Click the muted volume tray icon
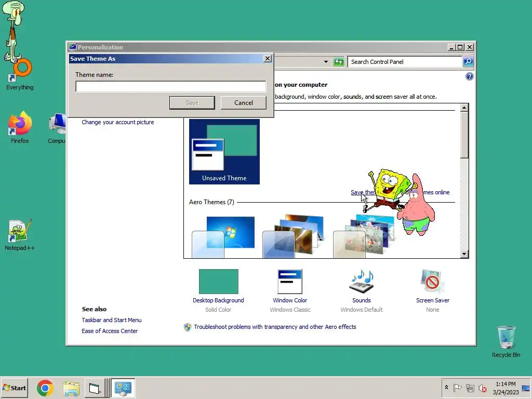 tap(482, 388)
